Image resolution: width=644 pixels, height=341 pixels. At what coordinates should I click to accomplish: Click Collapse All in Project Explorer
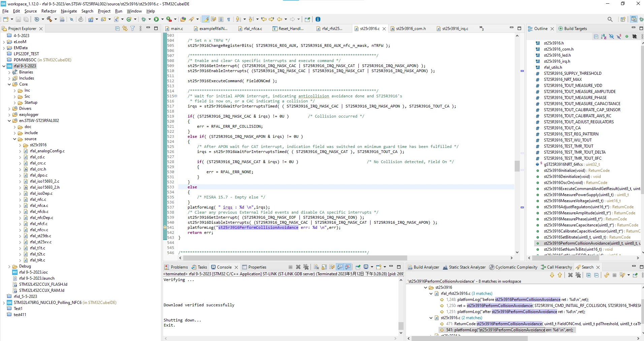click(118, 29)
